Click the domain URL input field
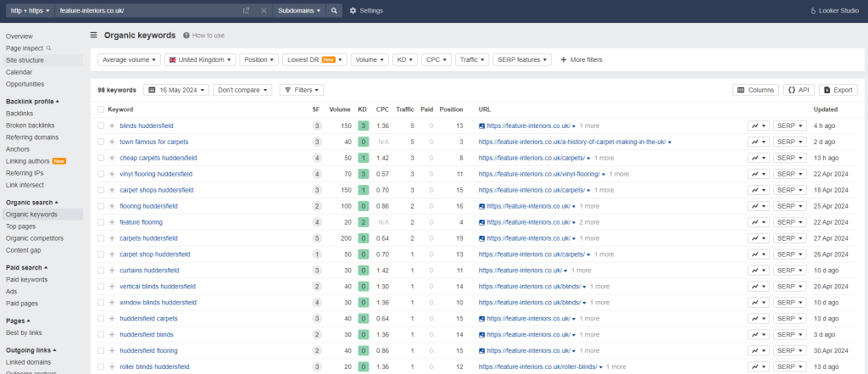 [x=147, y=10]
